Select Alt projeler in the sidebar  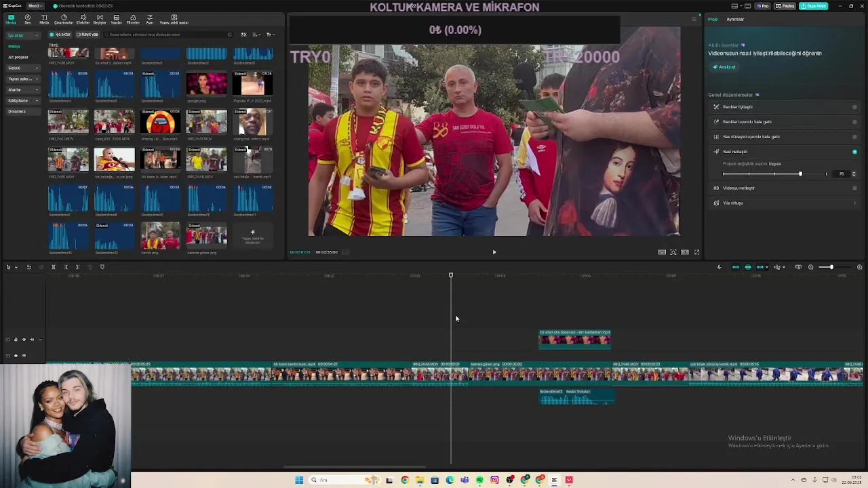18,57
